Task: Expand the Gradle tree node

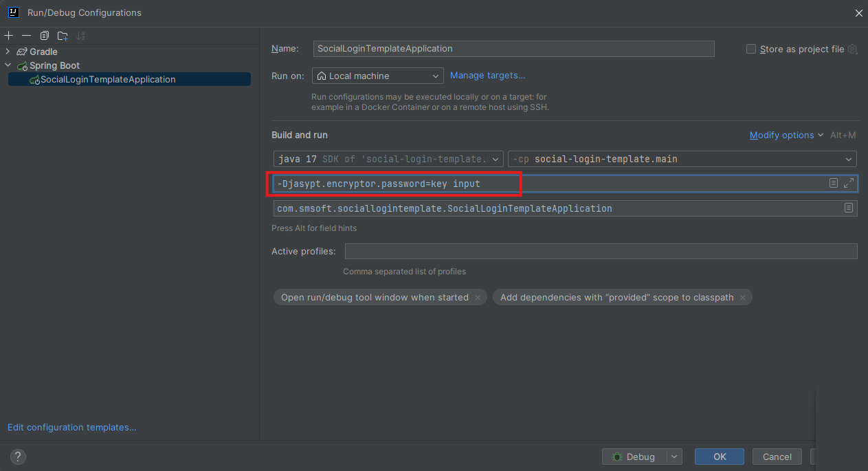Action: [8, 52]
